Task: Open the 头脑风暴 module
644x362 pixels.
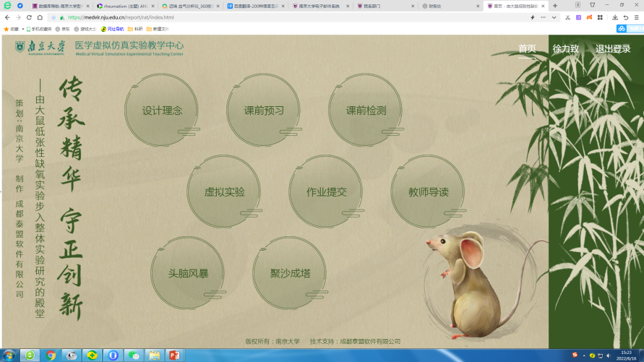Action: tap(188, 274)
